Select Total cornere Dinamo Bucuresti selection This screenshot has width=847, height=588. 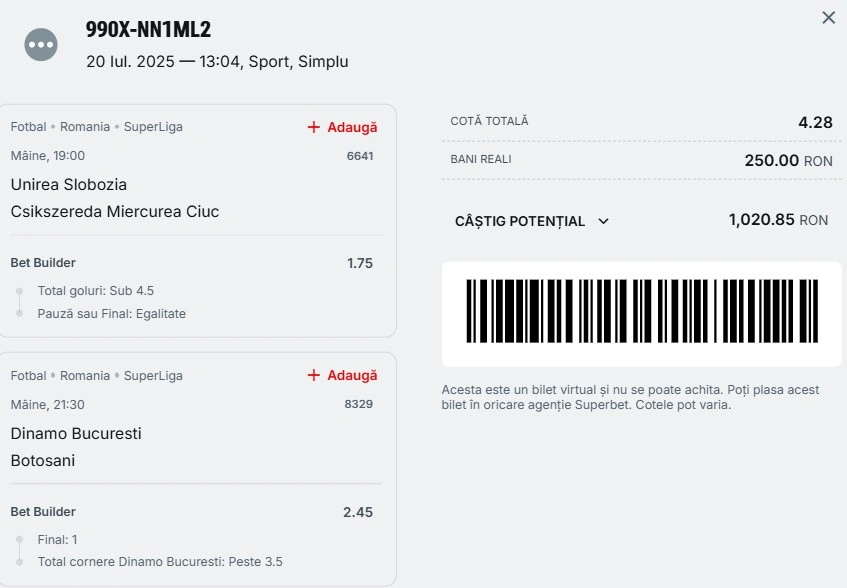[160, 562]
